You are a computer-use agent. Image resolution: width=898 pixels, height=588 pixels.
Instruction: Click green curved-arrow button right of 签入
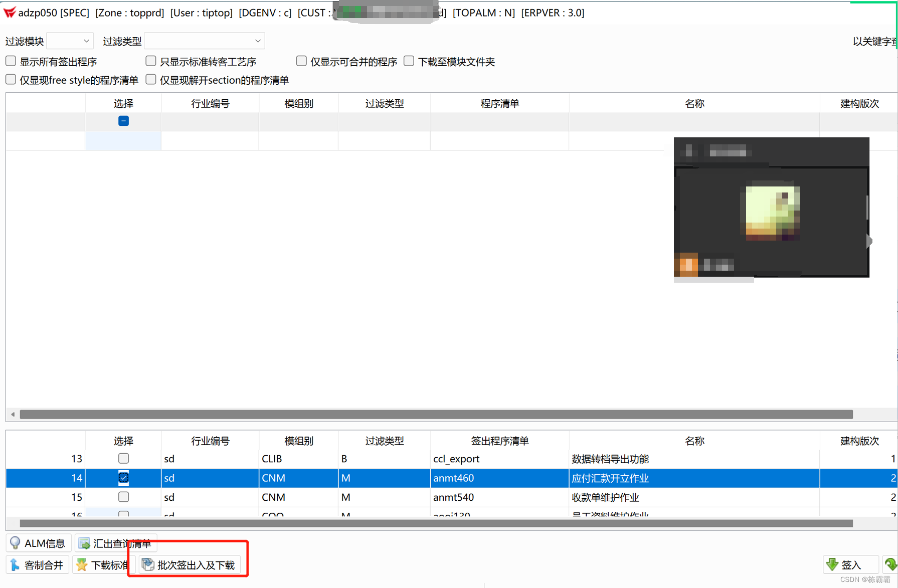point(890,565)
